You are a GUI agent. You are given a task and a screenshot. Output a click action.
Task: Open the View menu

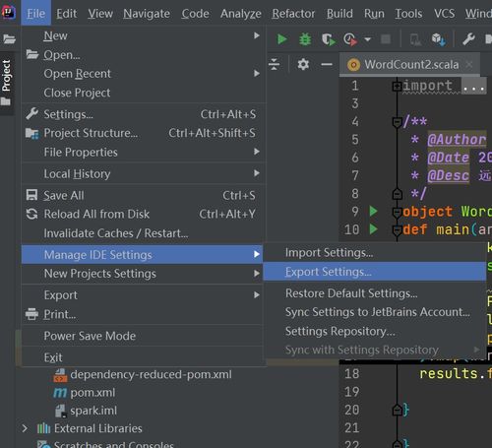100,14
